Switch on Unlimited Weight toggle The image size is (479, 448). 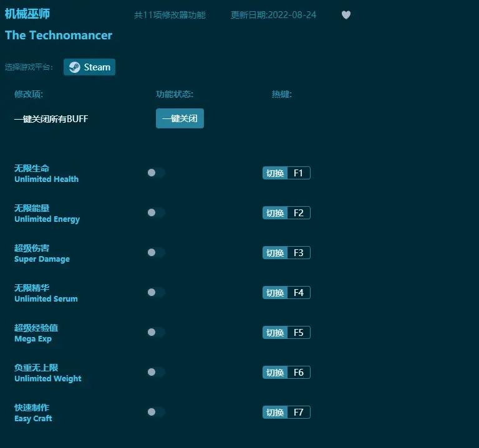pyautogui.click(x=156, y=372)
